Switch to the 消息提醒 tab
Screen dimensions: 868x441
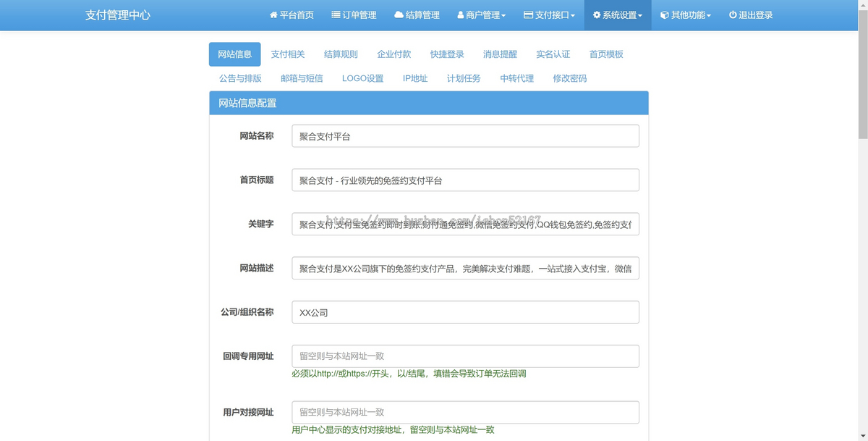[x=500, y=54]
